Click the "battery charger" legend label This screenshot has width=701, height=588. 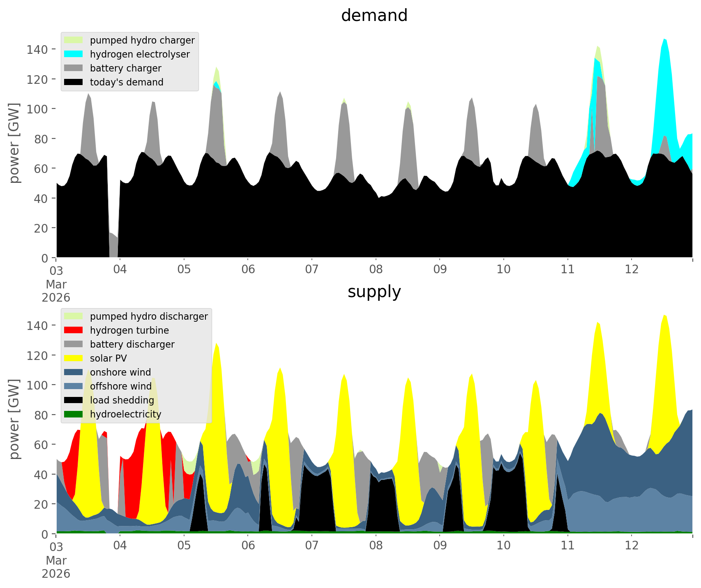point(125,68)
